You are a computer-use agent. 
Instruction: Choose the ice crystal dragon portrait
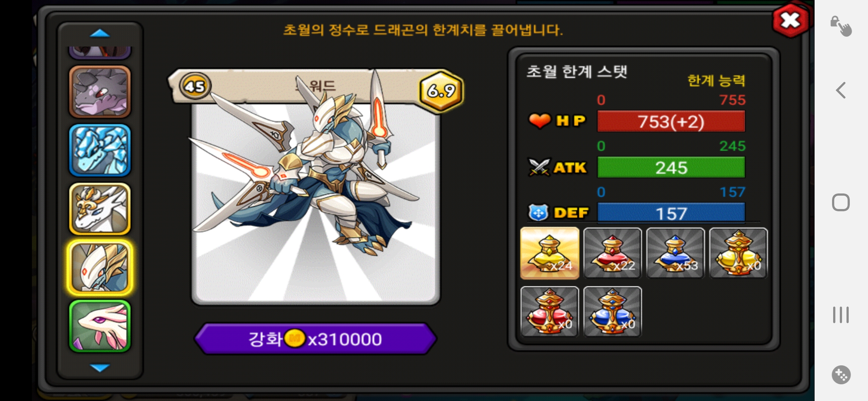click(x=100, y=150)
